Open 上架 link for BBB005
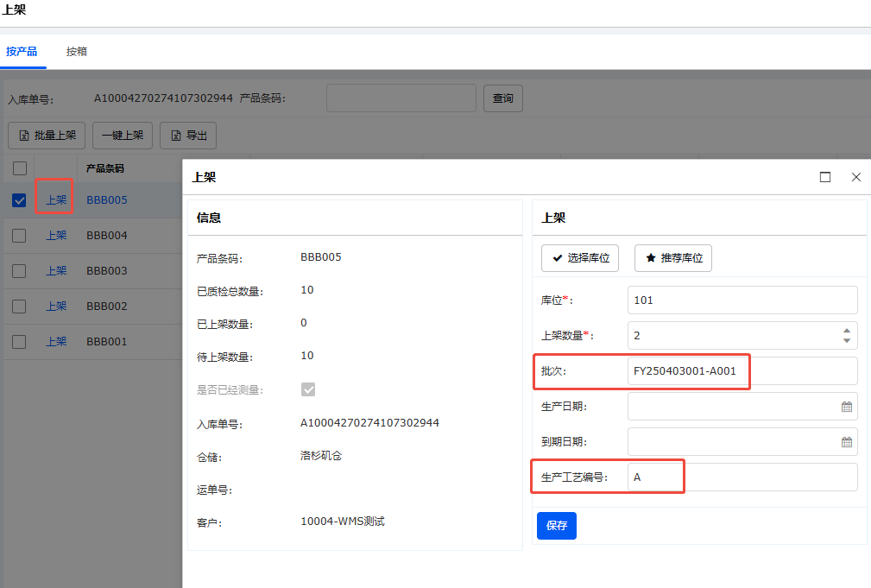This screenshot has width=871, height=588. (56, 200)
